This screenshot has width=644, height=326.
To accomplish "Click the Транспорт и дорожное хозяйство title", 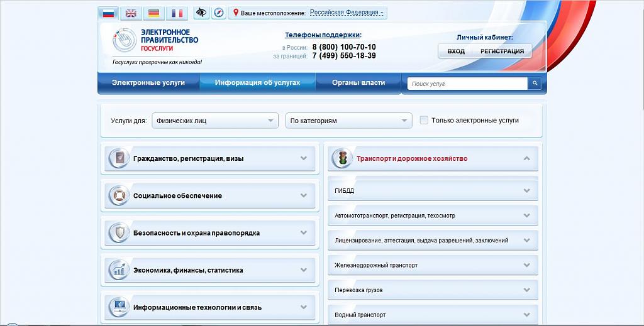I will (x=412, y=159).
